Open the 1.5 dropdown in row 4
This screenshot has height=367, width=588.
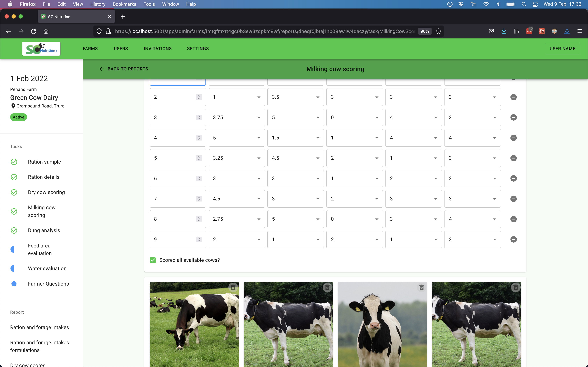pos(295,138)
